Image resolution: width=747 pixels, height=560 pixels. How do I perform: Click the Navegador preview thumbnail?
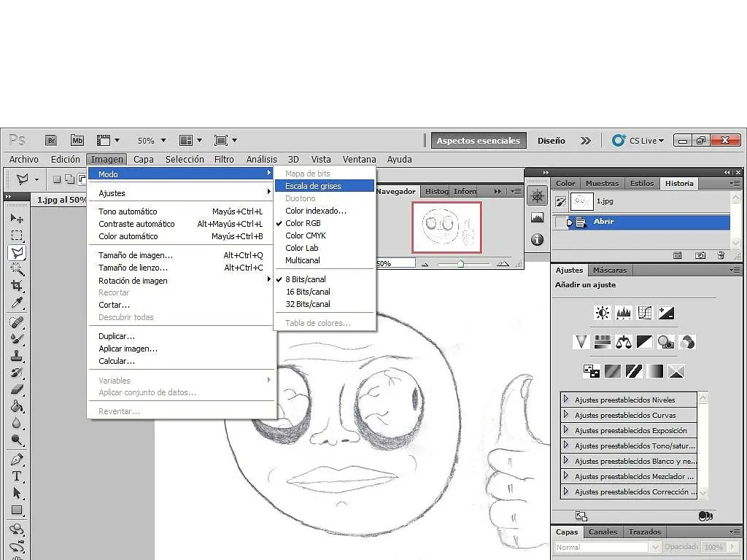click(447, 227)
